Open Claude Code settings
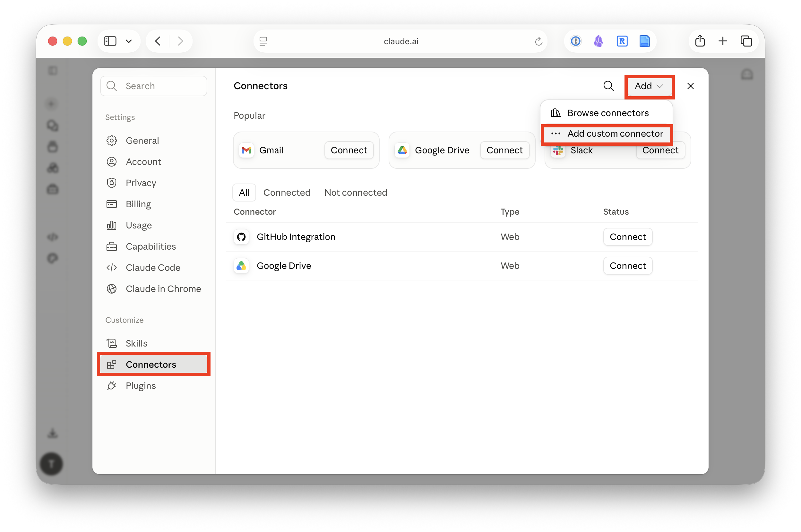Image resolution: width=801 pixels, height=532 pixels. tap(154, 268)
